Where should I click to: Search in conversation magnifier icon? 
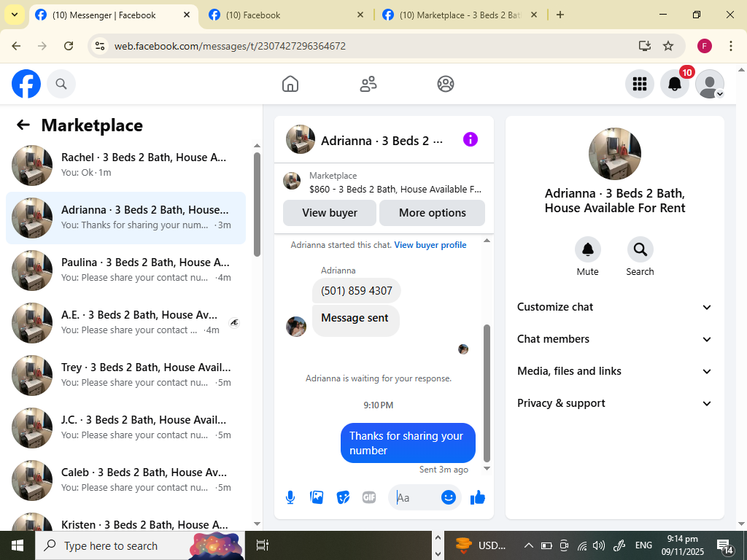pyautogui.click(x=640, y=249)
